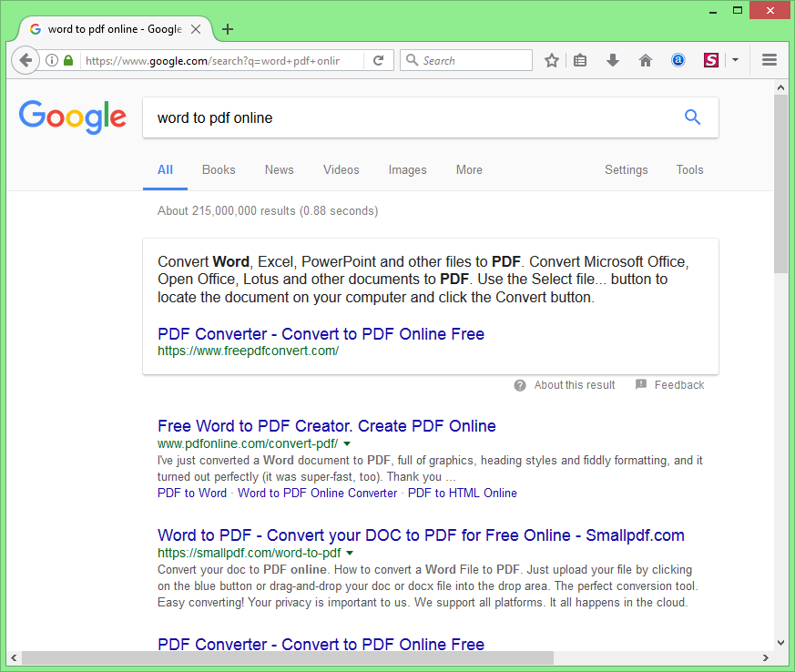
Task: Click inside the Google search query box
Action: [410, 118]
